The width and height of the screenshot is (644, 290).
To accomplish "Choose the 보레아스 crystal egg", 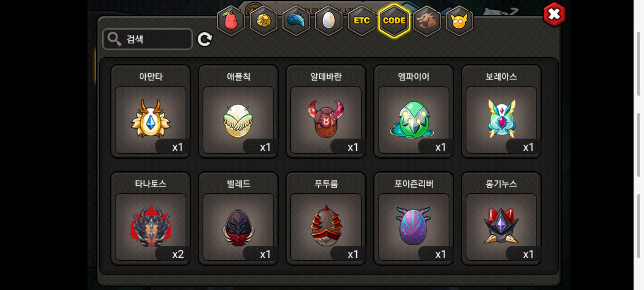I will (x=501, y=111).
